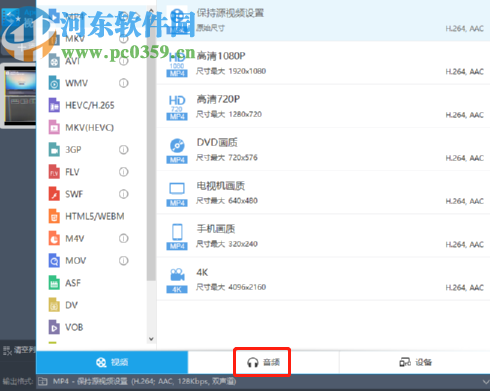Select the ASF format icon
This screenshot has height=391, width=490.
click(54, 283)
